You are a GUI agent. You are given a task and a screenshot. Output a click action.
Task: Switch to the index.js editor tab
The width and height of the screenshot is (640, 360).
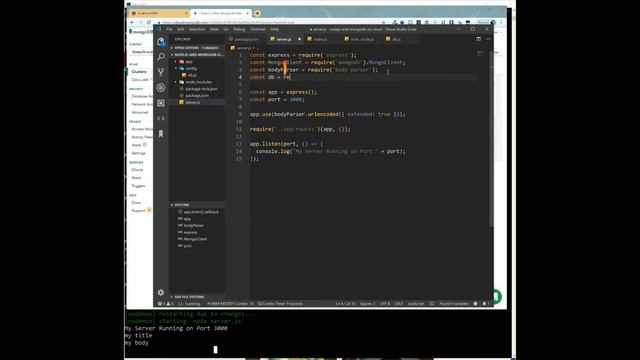[320, 39]
